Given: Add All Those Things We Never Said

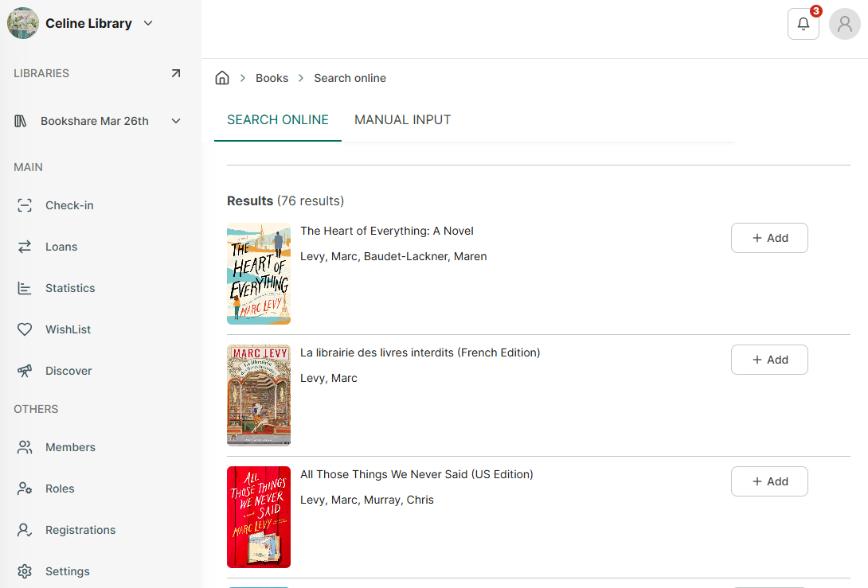Looking at the screenshot, I should pos(769,481).
